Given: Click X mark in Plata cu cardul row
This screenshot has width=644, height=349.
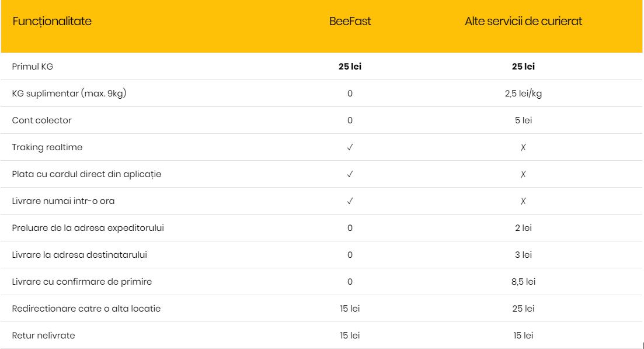Looking at the screenshot, I should (523, 174).
